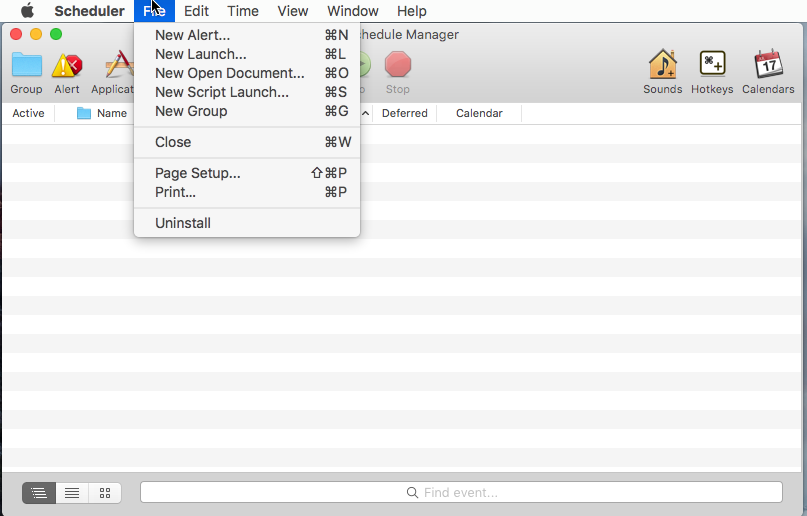Open the Hotkeys toolbar icon
Image resolution: width=807 pixels, height=516 pixels.
(712, 64)
